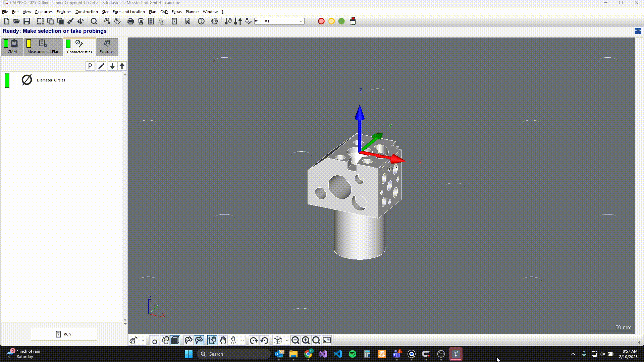644x362 pixels.
Task: Select the pan hand tool
Action: [x=223, y=340]
